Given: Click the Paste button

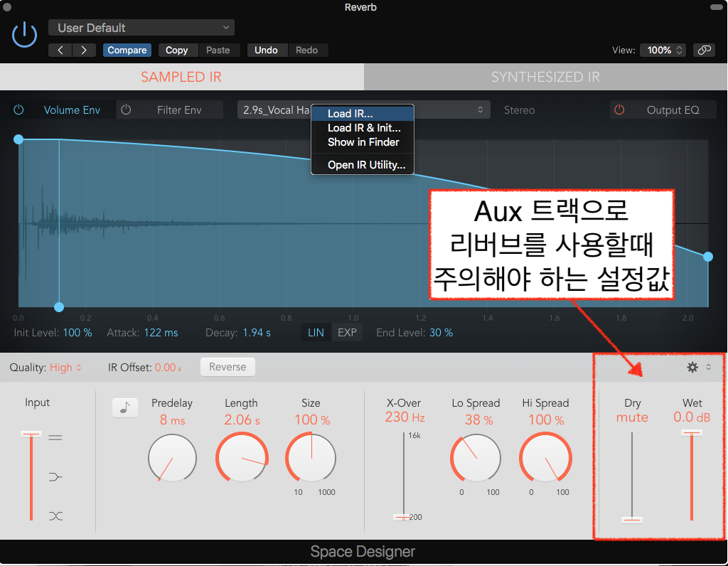Looking at the screenshot, I should coord(218,50).
